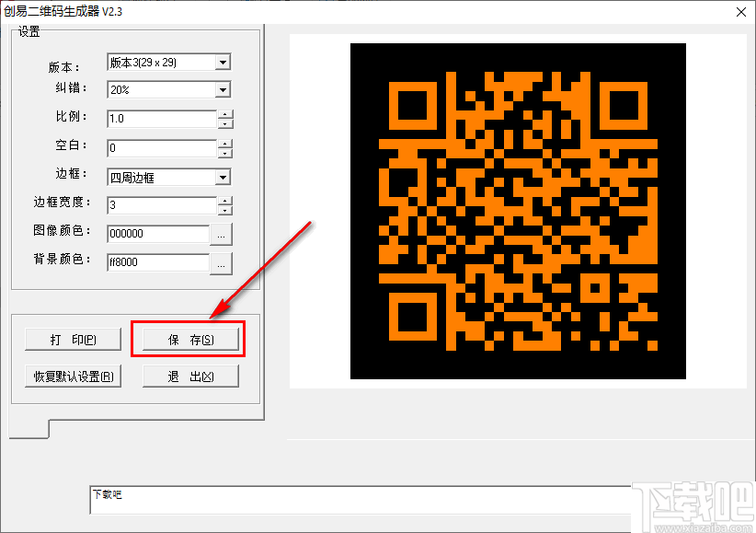Viewport: 756px width, 533px height.
Task: Increase the 空白 margin value with up arrow
Action: (x=225, y=144)
